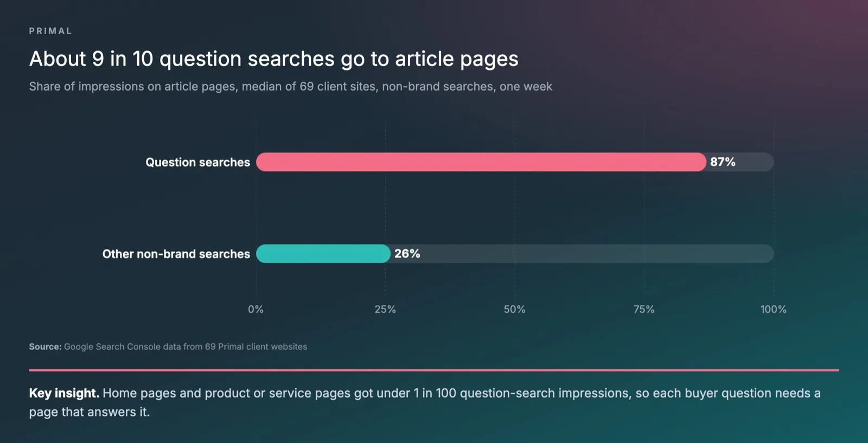
Task: Click the 0% axis label
Action: 256,309
